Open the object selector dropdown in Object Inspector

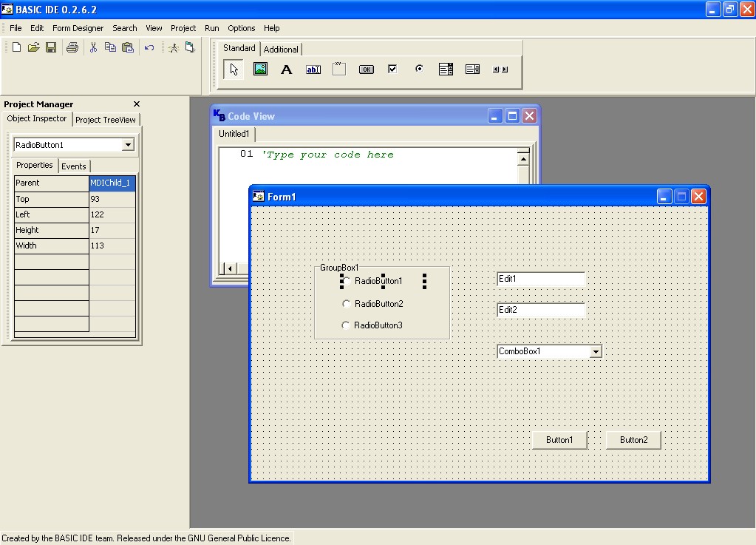point(128,145)
